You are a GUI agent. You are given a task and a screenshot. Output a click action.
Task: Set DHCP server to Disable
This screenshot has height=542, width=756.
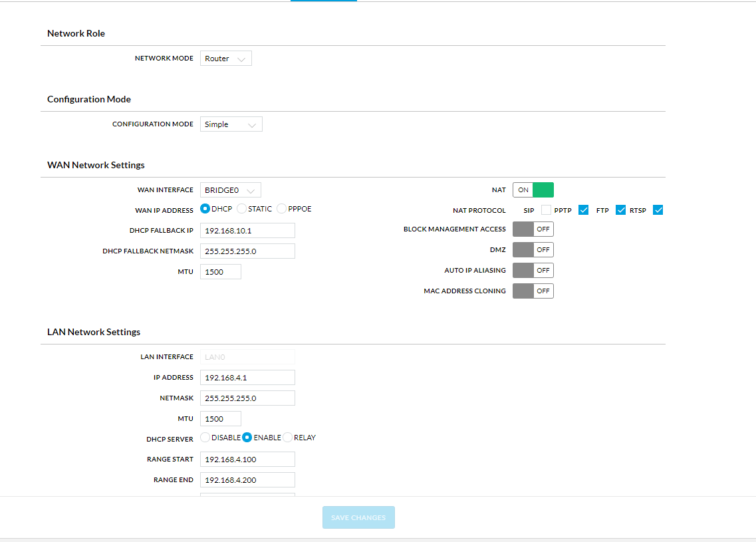point(205,438)
